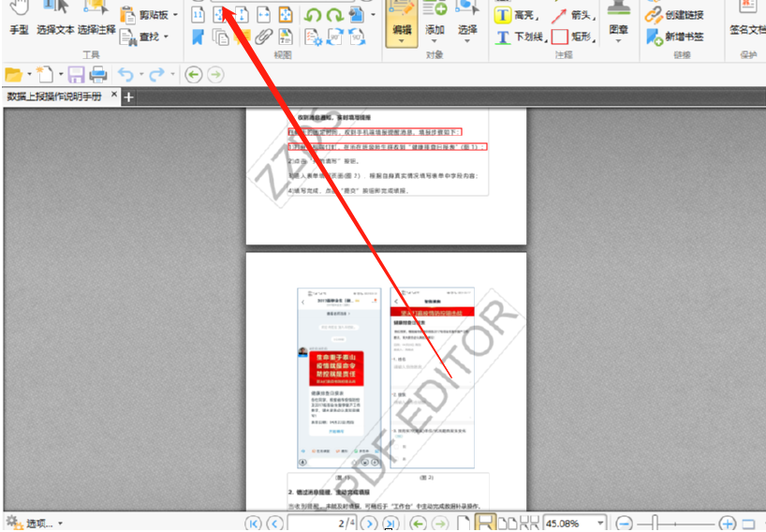Viewport: 766px width, 532px height.
Task: Activate the Select Text tool (选择文本)
Action: click(x=55, y=20)
